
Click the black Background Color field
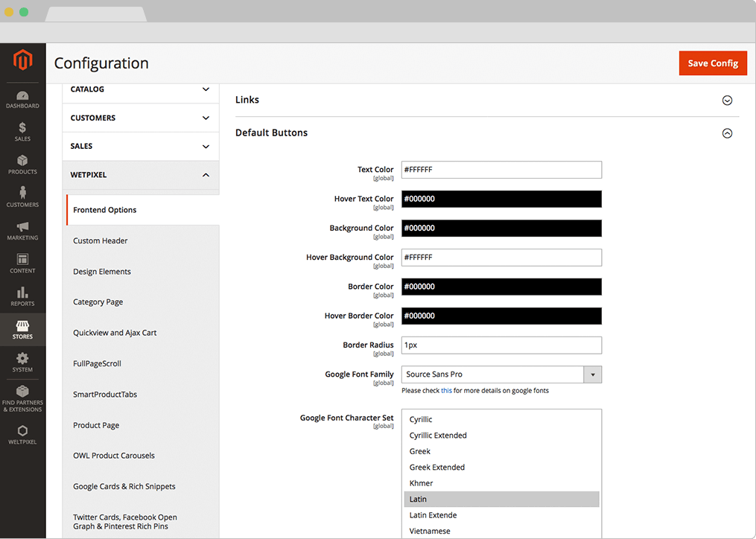[501, 229]
